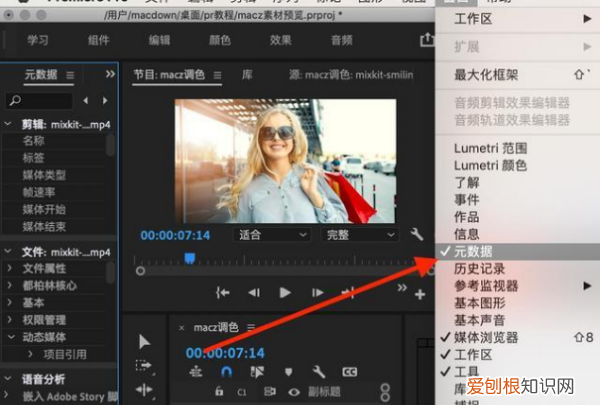This screenshot has height=405, width=600.
Task: Switch to the 颜色 workspace
Action: coord(220,40)
